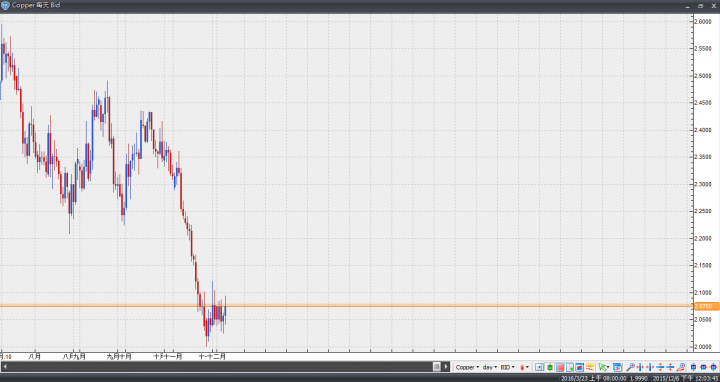Click the orange 2.0750 price label
This screenshot has width=720, height=382.
tap(706, 306)
